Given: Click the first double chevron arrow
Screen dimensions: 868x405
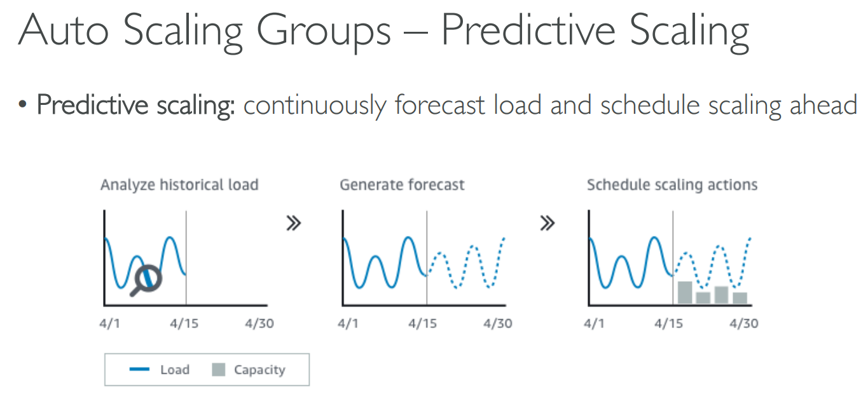Looking at the screenshot, I should [293, 223].
